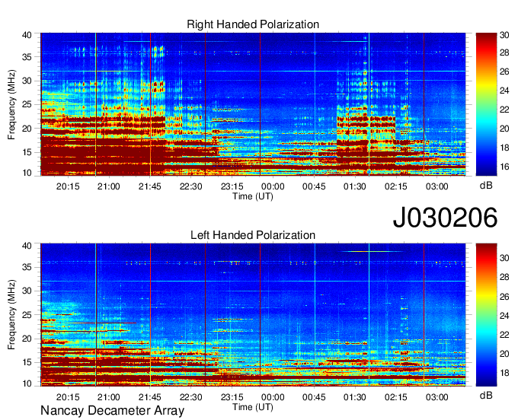Click the 21:00 time tick of Right Handed plot
The height and width of the screenshot is (420, 518).
(109, 186)
